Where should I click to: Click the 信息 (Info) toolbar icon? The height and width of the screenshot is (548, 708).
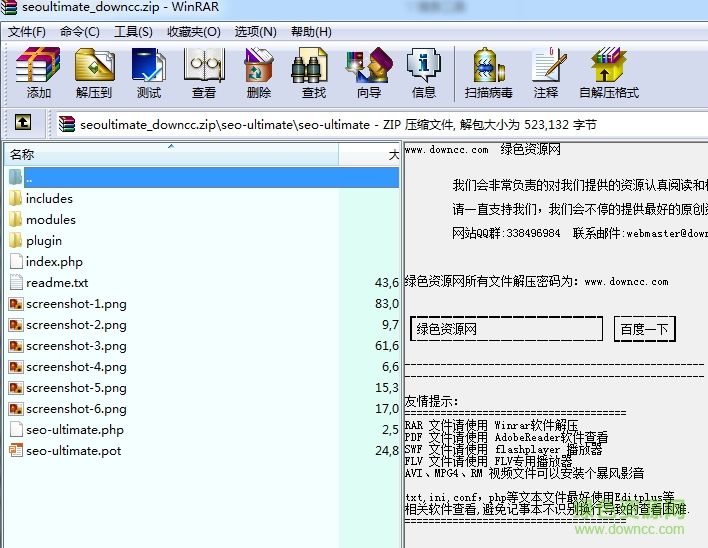(x=424, y=65)
